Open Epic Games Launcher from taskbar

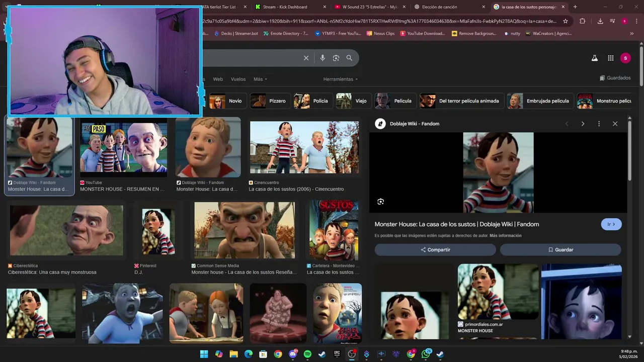337,354
